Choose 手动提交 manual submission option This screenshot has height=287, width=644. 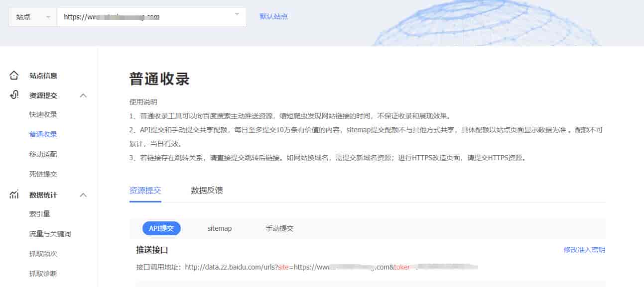279,228
